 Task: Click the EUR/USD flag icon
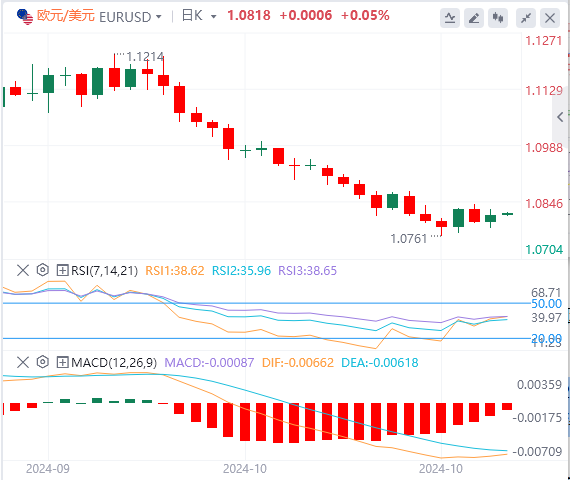[25, 17]
